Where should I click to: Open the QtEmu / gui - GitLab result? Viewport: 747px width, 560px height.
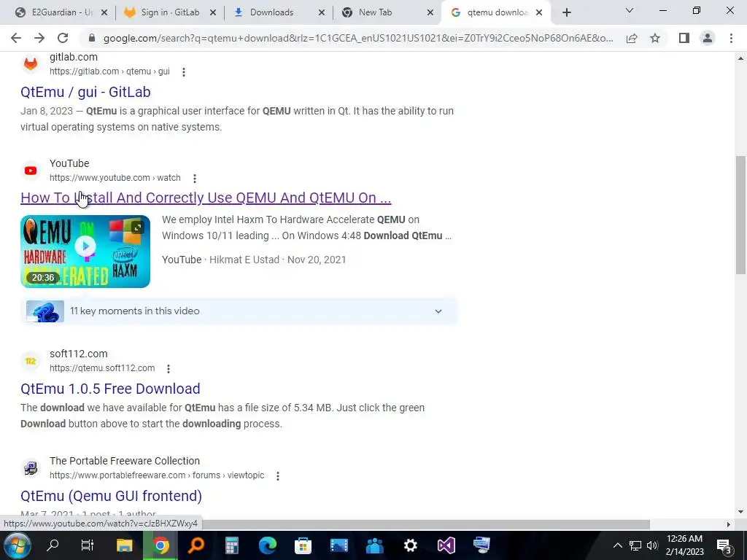pyautogui.click(x=86, y=91)
